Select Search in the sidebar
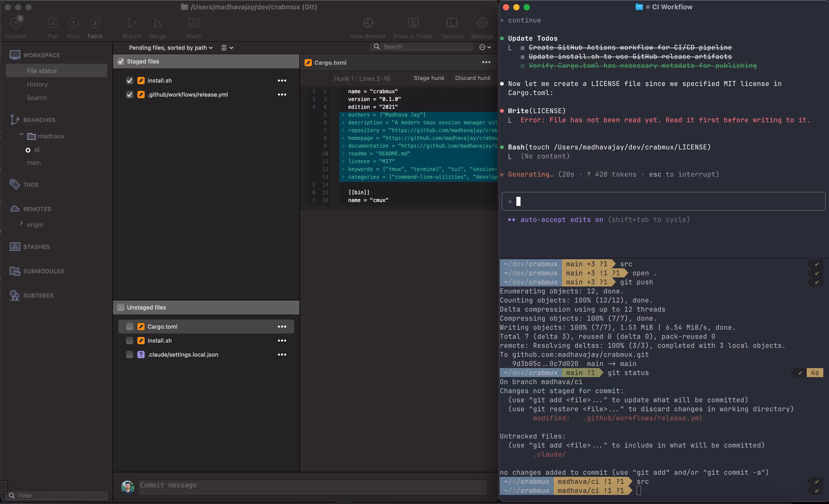 pyautogui.click(x=37, y=97)
